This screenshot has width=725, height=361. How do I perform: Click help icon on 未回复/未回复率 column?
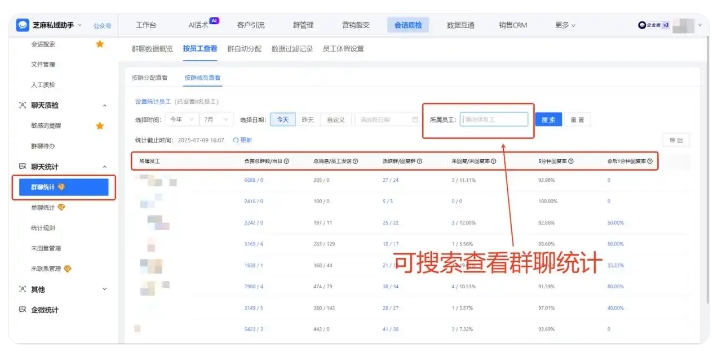pyautogui.click(x=493, y=162)
